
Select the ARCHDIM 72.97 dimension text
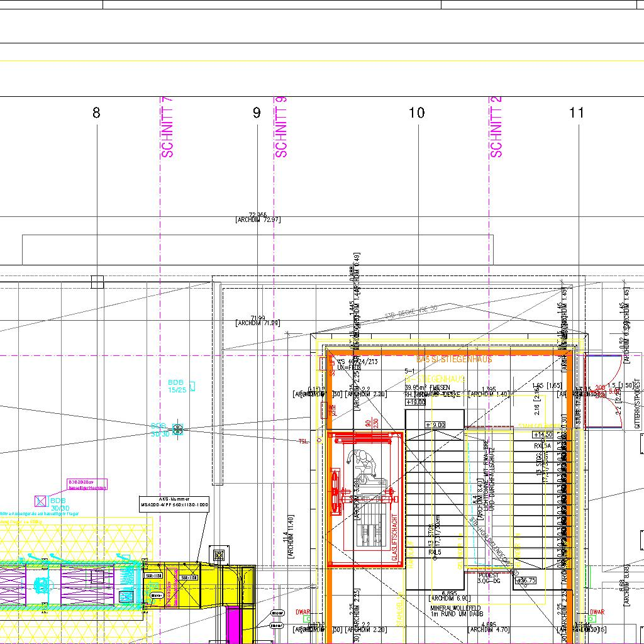pyautogui.click(x=258, y=219)
